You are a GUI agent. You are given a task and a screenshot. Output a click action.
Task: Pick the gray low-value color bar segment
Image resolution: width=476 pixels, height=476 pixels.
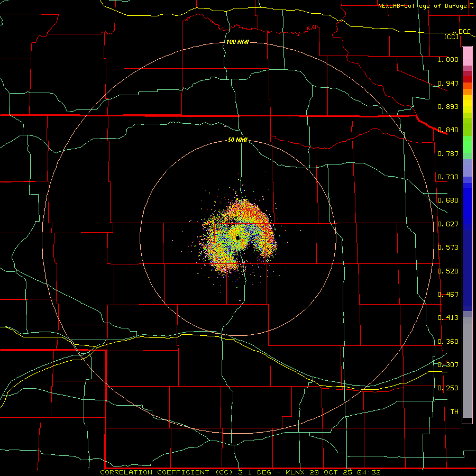467,370
